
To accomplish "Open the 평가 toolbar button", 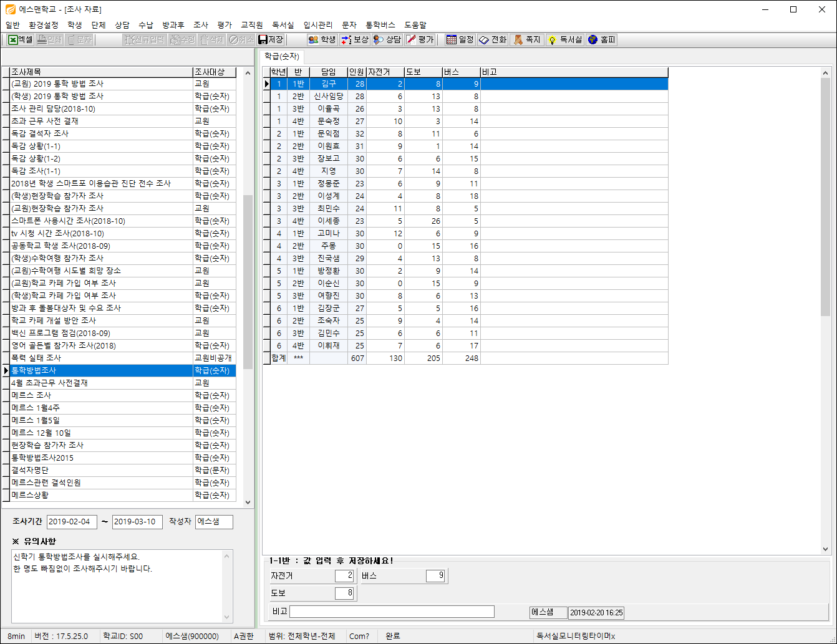I will 420,40.
